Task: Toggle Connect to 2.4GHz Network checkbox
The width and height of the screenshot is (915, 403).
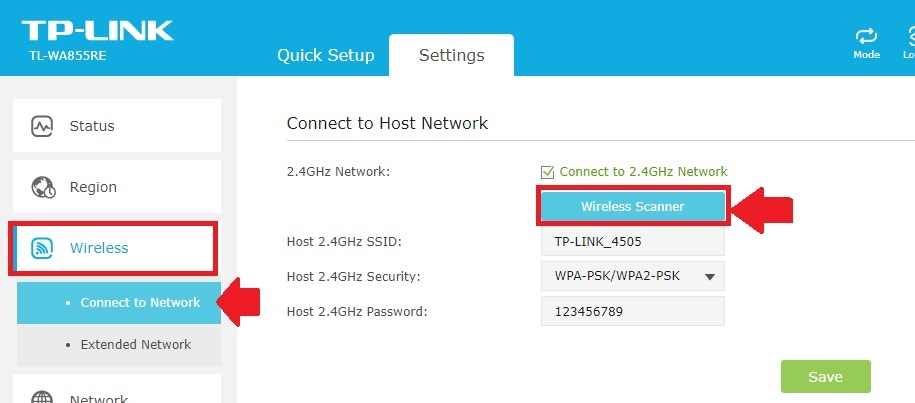Action: point(547,172)
